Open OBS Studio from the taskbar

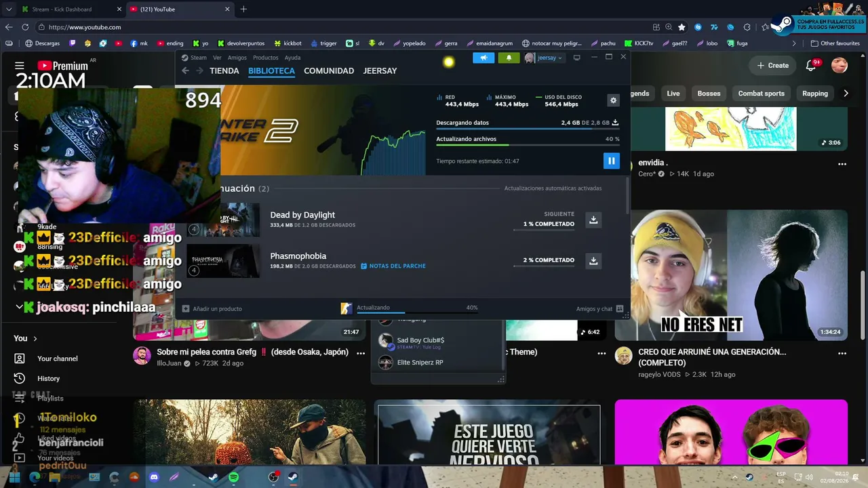pyautogui.click(x=273, y=477)
